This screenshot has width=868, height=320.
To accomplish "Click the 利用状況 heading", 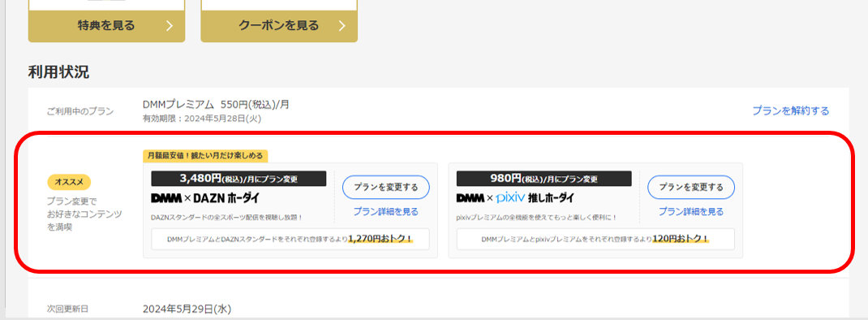I will pos(58,71).
